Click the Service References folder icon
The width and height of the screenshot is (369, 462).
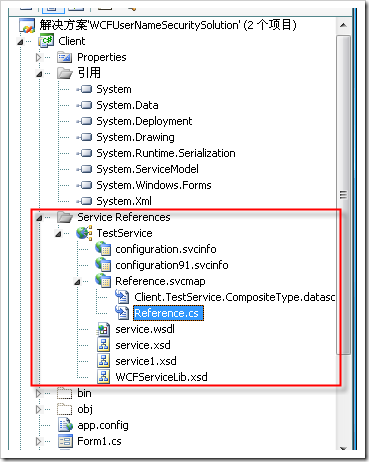65,217
